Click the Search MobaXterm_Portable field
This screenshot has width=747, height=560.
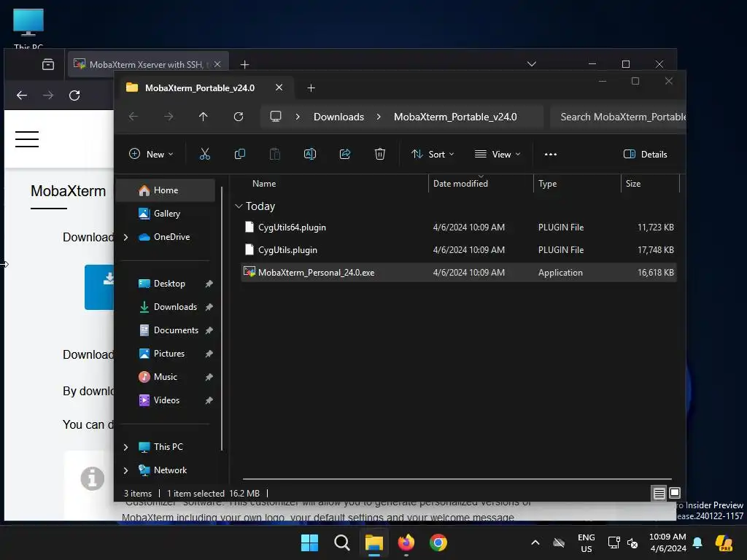pos(618,117)
